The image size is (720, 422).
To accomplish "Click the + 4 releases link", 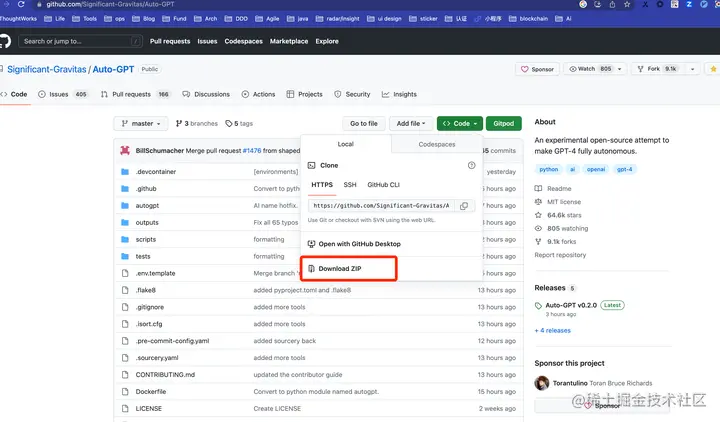I will (553, 331).
